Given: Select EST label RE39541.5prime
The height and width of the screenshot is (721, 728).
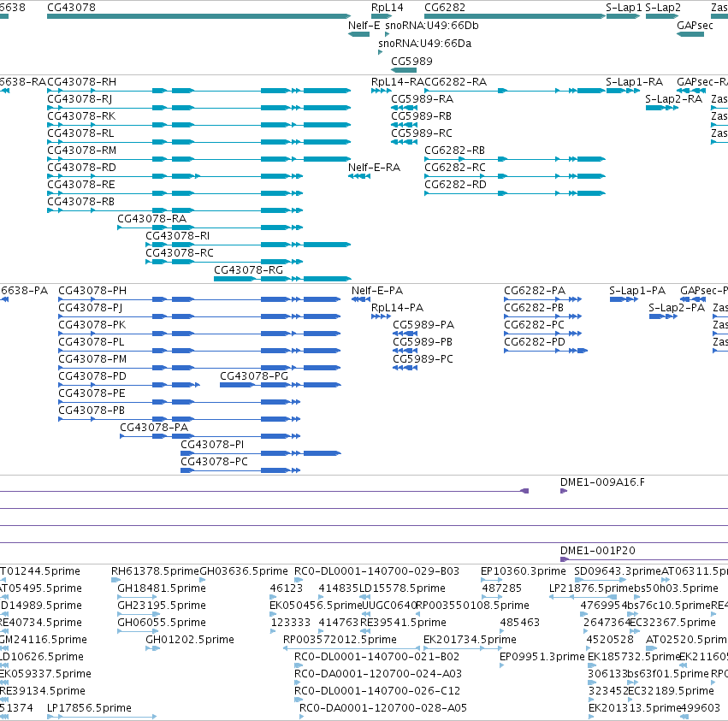Looking at the screenshot, I should click(404, 623).
